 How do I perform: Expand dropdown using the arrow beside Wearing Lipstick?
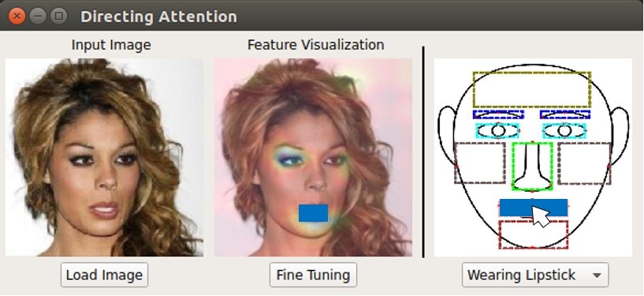pos(597,275)
